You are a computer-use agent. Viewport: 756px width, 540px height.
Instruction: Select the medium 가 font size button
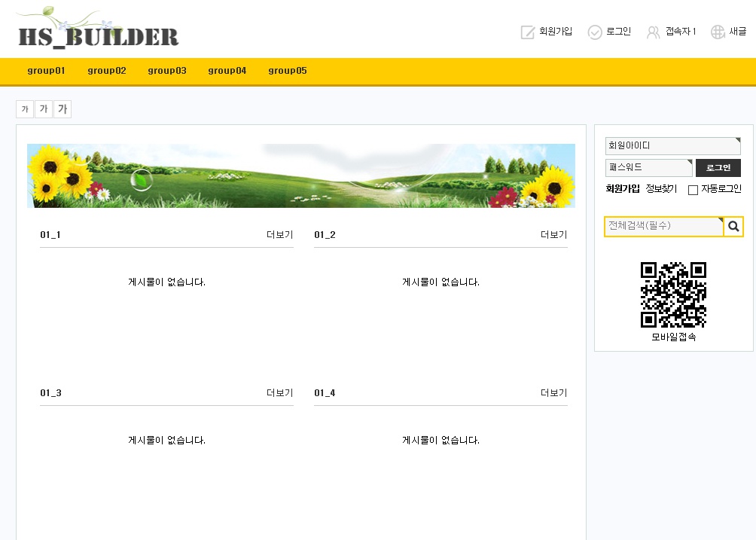click(x=44, y=110)
